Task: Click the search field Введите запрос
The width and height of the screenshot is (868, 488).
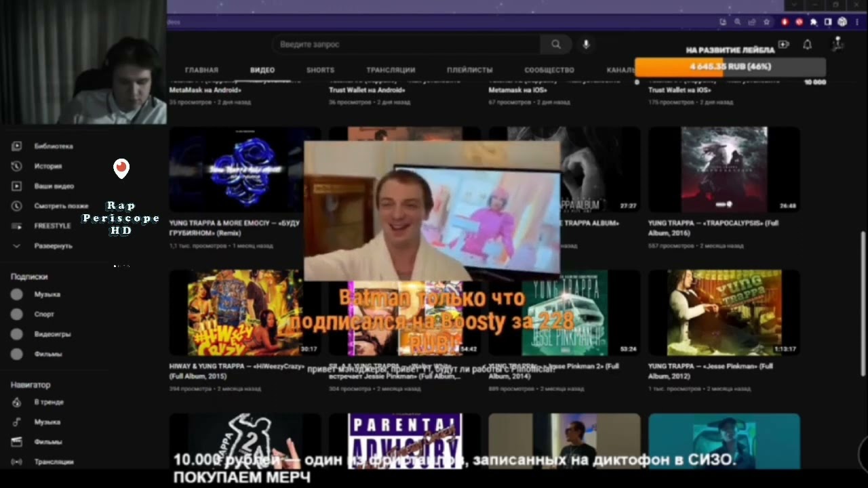Action: [407, 45]
